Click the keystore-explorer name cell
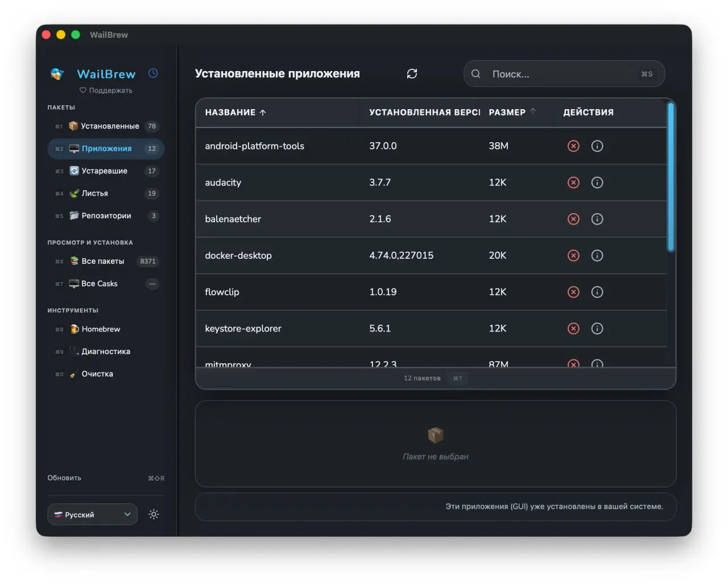This screenshot has height=584, width=728. tap(243, 328)
